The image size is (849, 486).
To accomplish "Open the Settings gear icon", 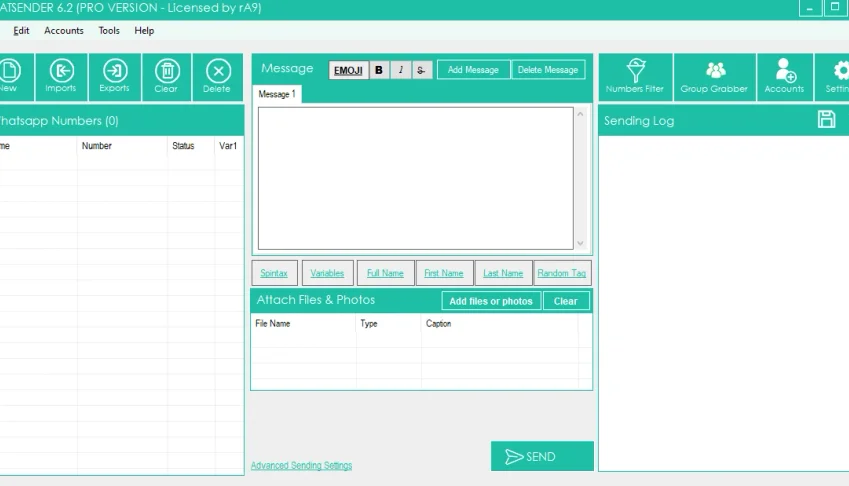I will pos(832,77).
